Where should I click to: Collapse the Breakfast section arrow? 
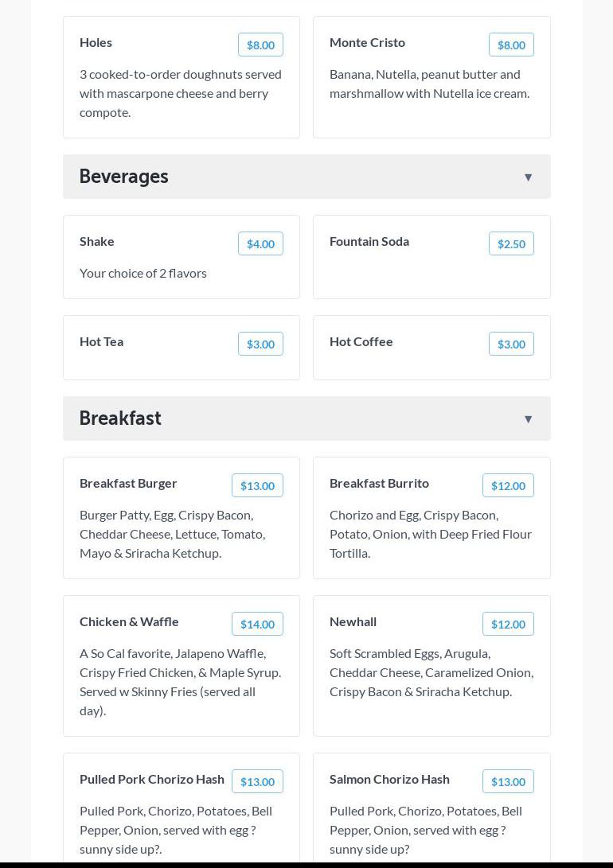click(528, 419)
